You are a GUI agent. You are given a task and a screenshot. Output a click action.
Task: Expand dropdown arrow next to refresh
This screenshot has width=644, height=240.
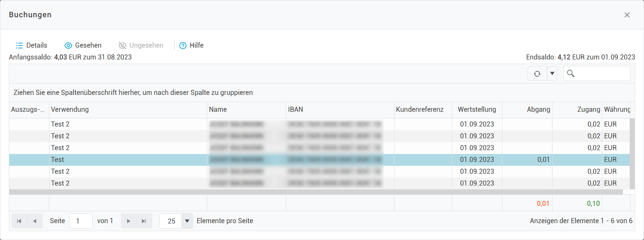click(552, 74)
